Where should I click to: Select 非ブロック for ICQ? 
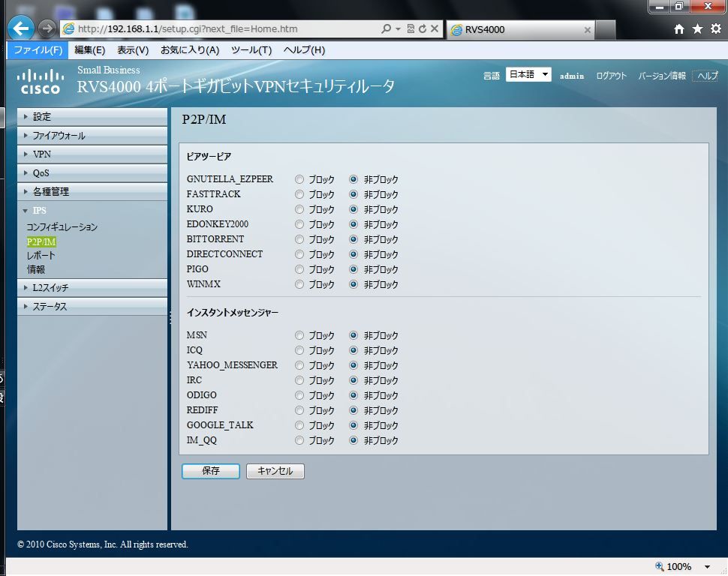(x=353, y=350)
